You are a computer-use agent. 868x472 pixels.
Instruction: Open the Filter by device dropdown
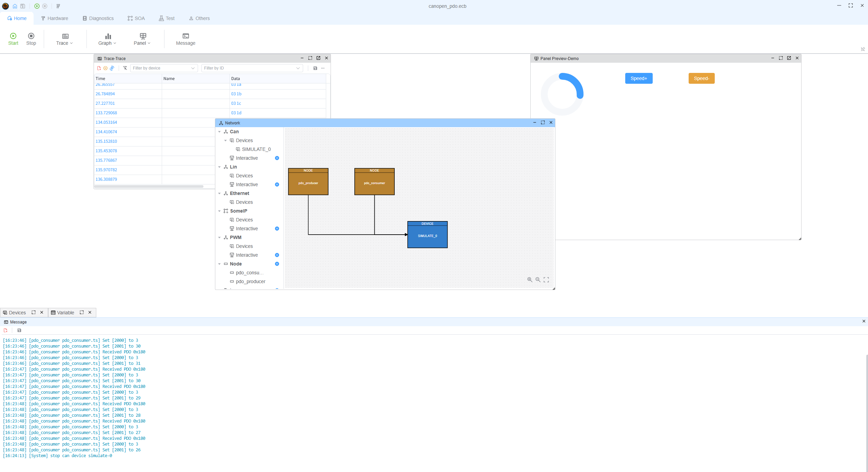pyautogui.click(x=164, y=68)
